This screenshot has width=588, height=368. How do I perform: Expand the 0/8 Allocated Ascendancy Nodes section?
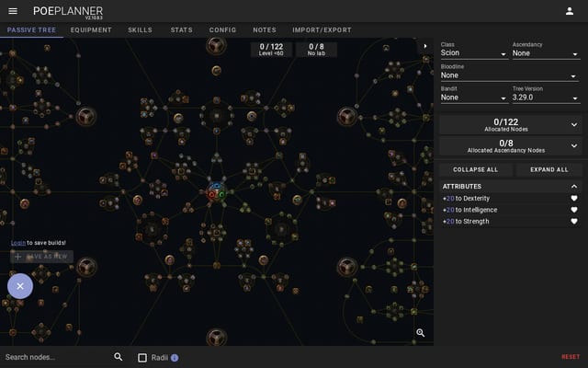[511, 145]
